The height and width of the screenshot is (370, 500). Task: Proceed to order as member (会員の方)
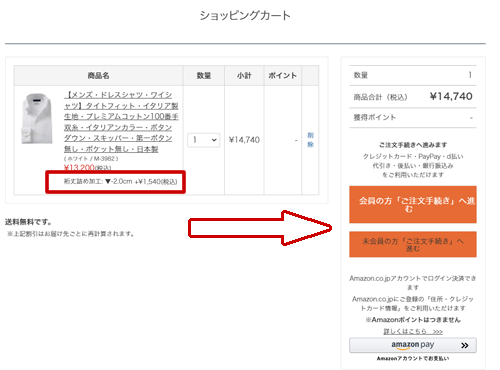(x=413, y=204)
